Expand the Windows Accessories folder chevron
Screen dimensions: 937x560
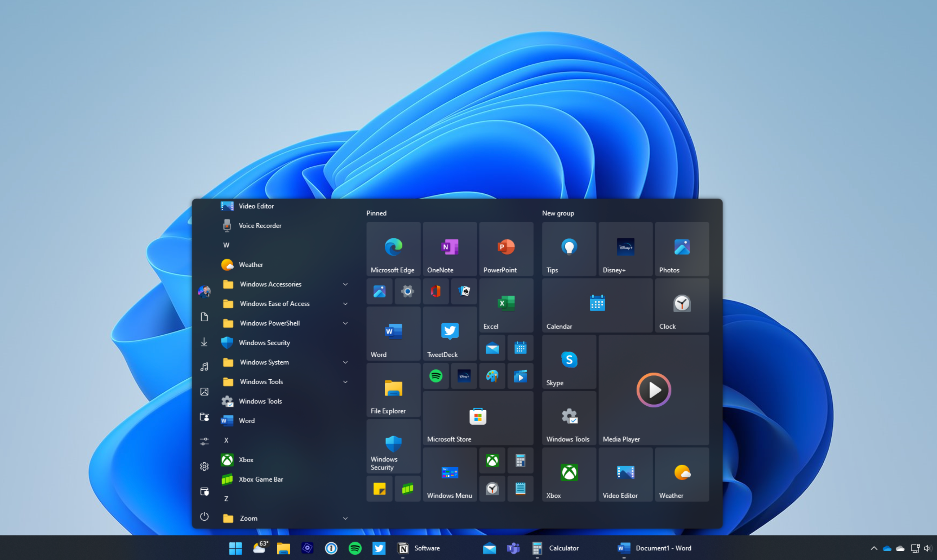click(345, 284)
